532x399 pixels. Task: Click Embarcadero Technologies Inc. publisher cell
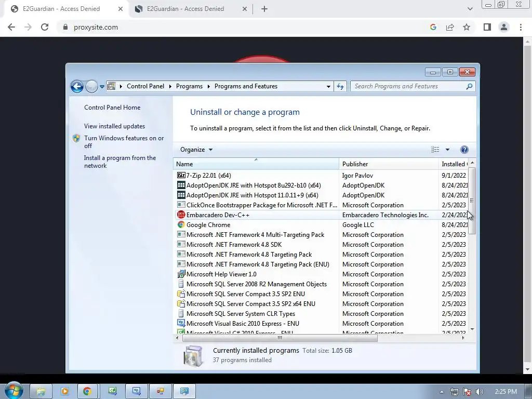tap(385, 215)
